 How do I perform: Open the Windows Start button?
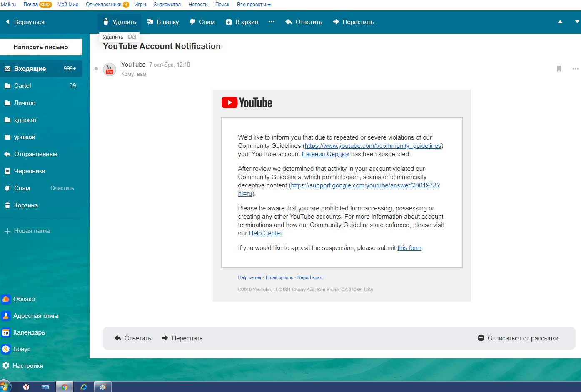coord(5,387)
